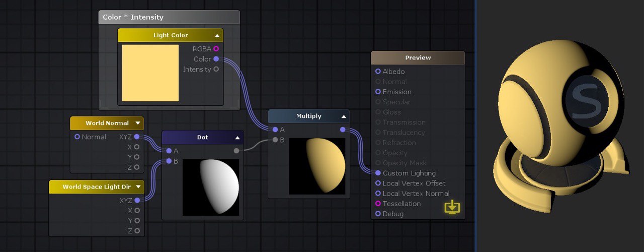The width and height of the screenshot is (644, 252).
Task: Click X output port on World Space Light Dir
Action: [137, 210]
